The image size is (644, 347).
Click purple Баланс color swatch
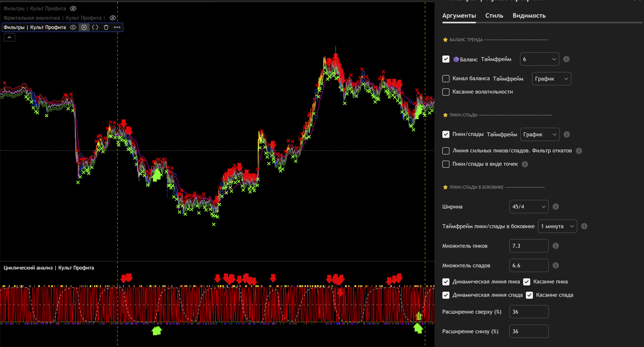(456, 60)
